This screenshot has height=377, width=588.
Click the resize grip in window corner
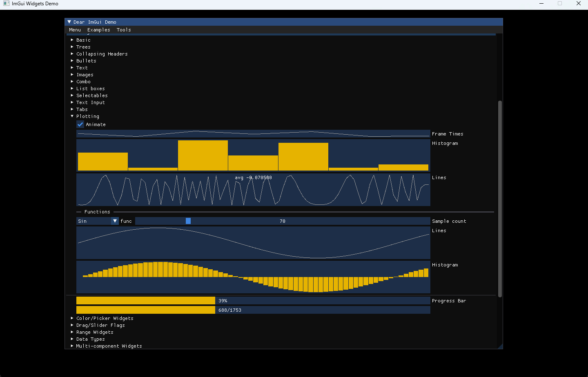pyautogui.click(x=500, y=346)
